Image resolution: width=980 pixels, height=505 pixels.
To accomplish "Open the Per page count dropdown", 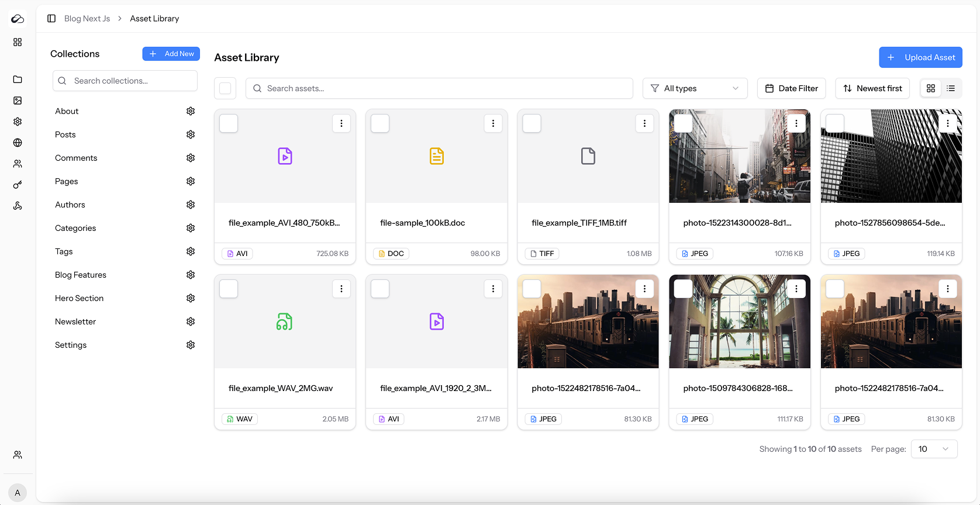I will coord(934,449).
